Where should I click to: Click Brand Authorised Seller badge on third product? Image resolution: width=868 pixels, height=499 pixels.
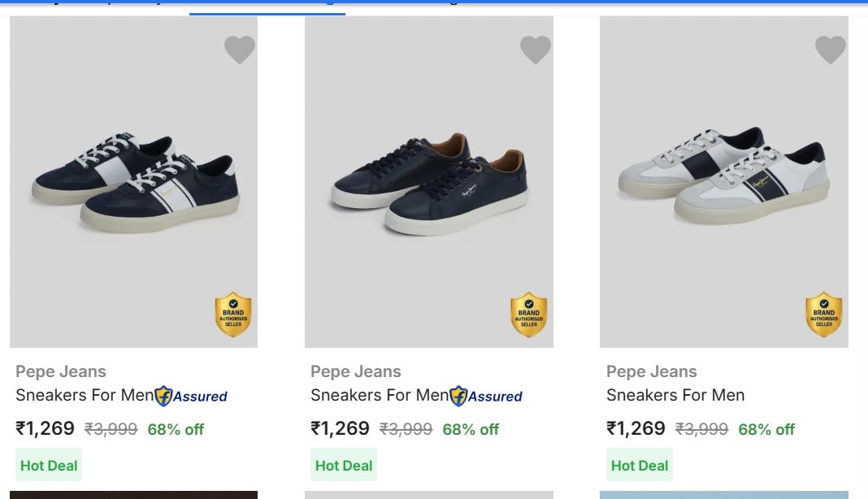click(824, 315)
